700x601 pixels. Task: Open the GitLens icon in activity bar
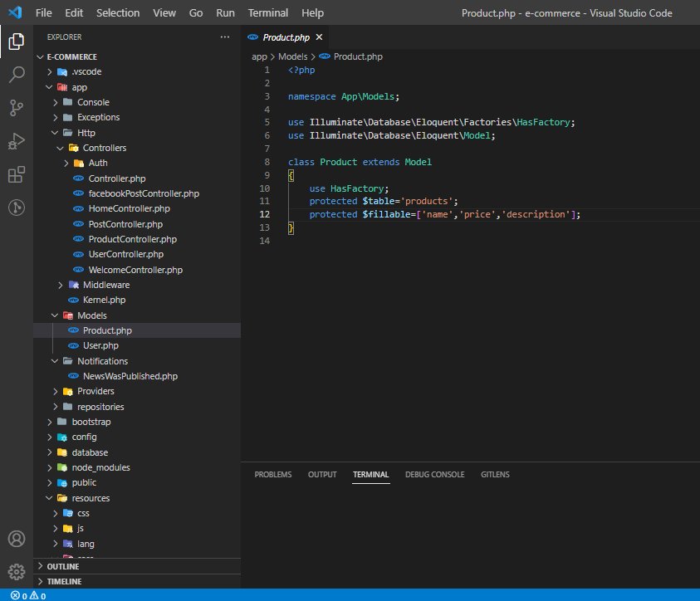[17, 208]
